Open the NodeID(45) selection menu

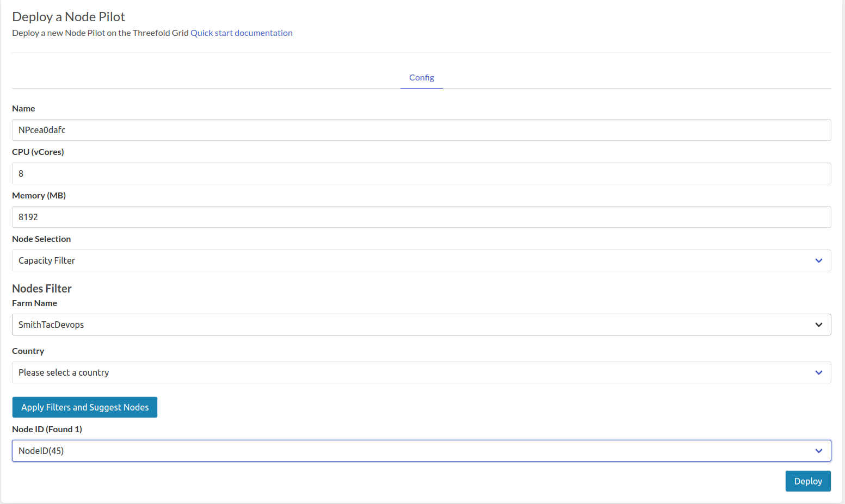point(381,451)
